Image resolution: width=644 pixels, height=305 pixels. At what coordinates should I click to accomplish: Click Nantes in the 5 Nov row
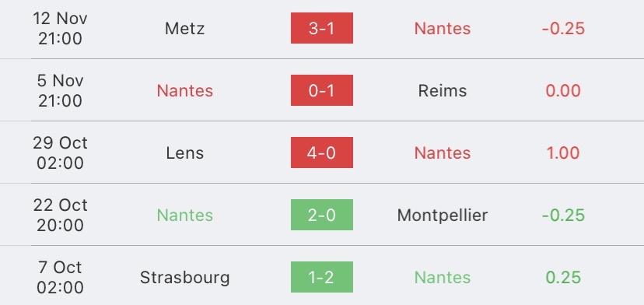185,90
